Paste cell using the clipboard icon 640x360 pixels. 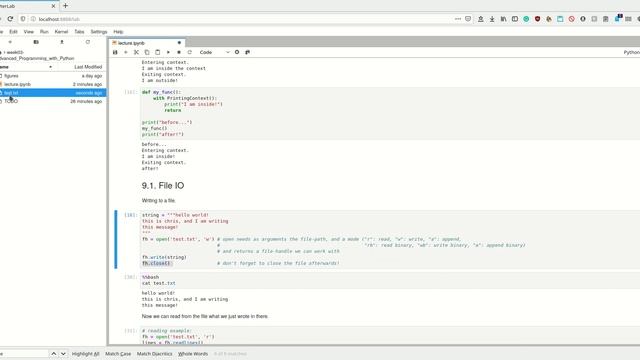tap(158, 52)
